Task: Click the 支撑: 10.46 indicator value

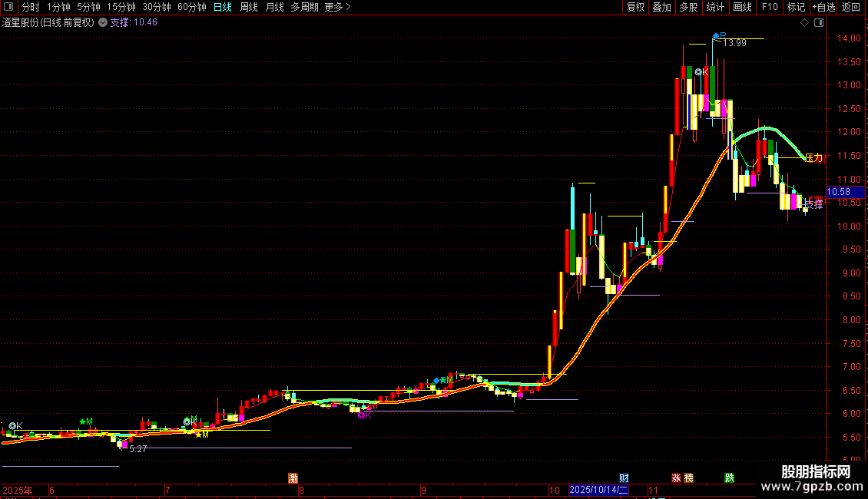Action: pyautogui.click(x=134, y=23)
